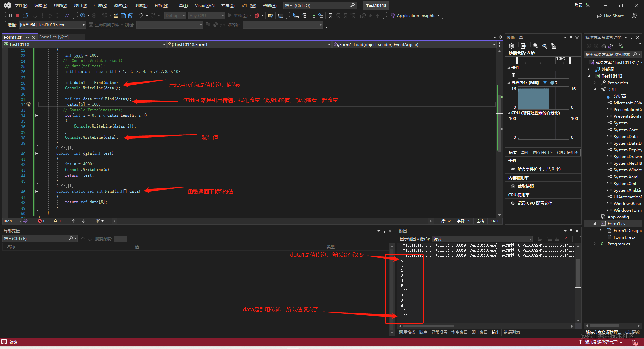This screenshot has width=644, height=349.
Task: Open 诊断工具 settings with the gear icon
Action: click(x=511, y=46)
